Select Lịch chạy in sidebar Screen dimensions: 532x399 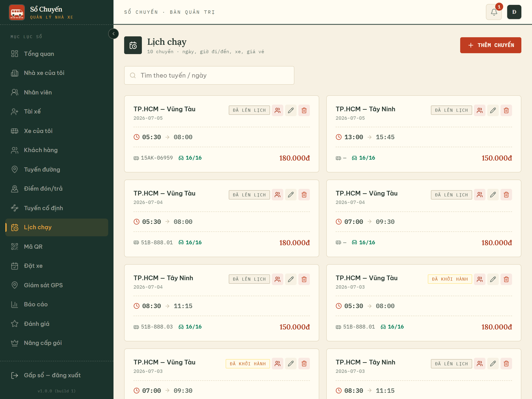tap(57, 227)
